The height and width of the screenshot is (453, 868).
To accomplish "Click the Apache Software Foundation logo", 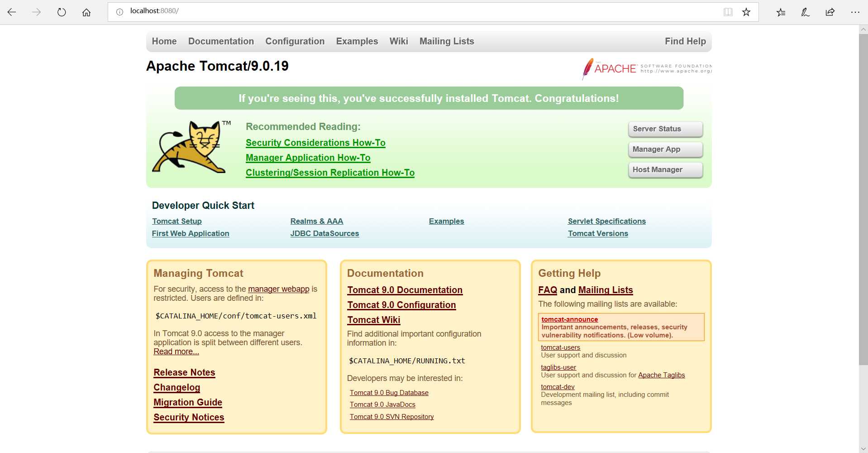I will pyautogui.click(x=646, y=68).
